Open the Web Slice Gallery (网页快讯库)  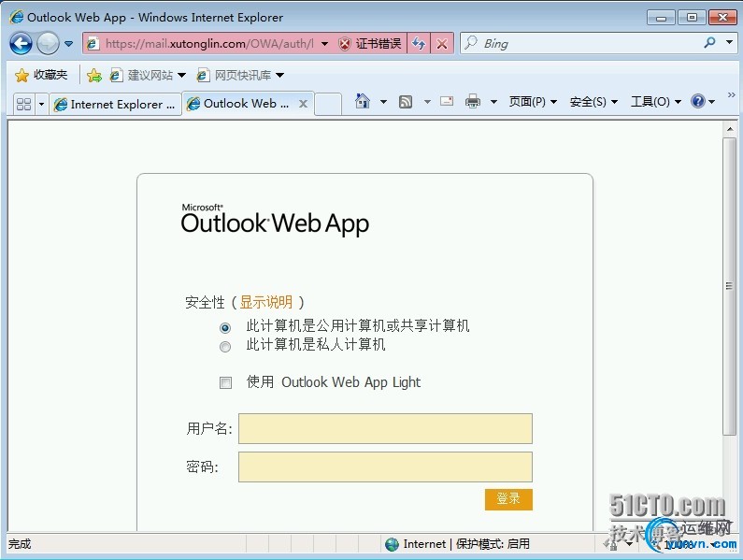(240, 75)
